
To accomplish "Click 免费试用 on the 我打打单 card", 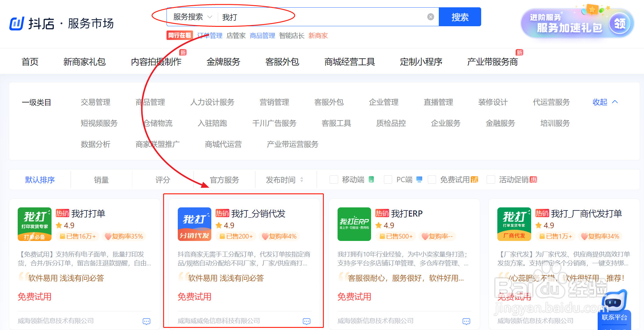I will (x=34, y=296).
